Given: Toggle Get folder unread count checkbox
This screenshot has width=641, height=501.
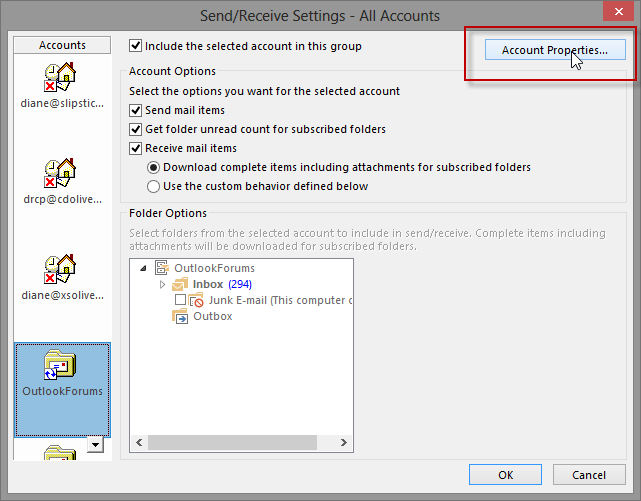Looking at the screenshot, I should 136,129.
